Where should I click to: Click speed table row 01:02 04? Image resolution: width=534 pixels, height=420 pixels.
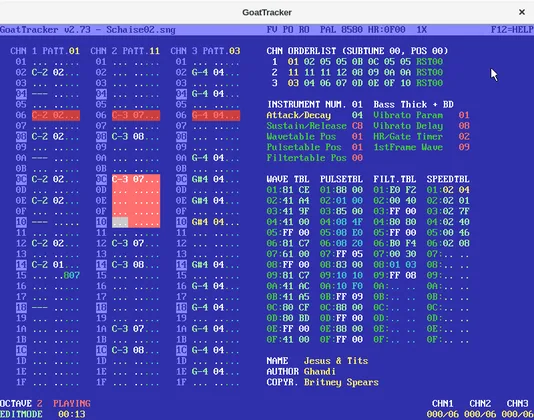(x=448, y=190)
